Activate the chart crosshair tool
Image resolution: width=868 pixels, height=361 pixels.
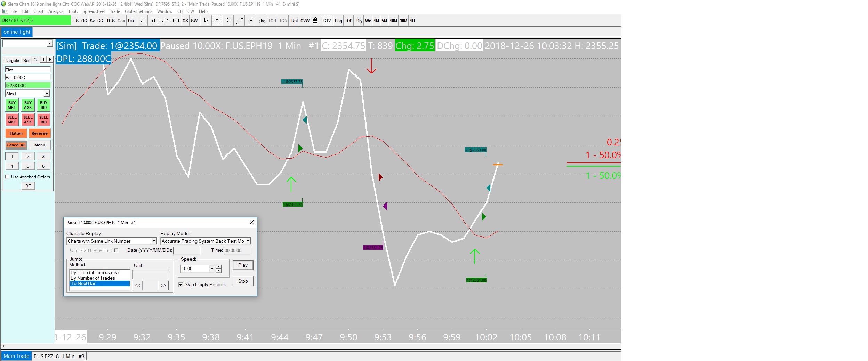click(x=217, y=21)
